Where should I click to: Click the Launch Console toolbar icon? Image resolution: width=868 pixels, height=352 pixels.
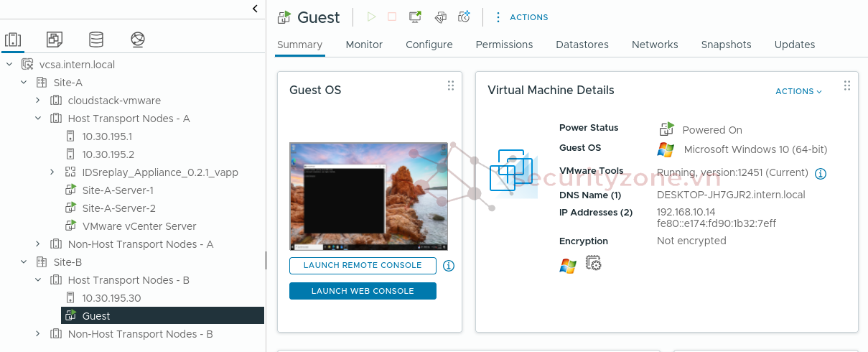tap(415, 17)
